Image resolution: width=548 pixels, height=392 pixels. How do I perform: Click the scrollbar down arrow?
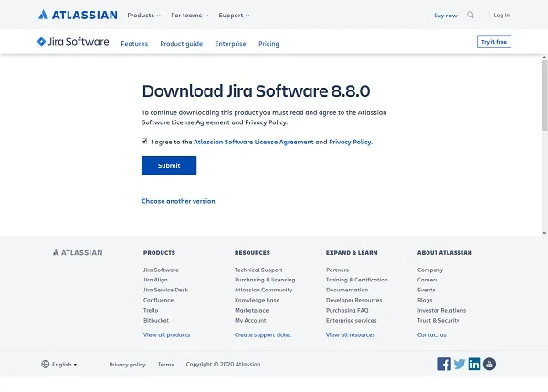[544, 232]
